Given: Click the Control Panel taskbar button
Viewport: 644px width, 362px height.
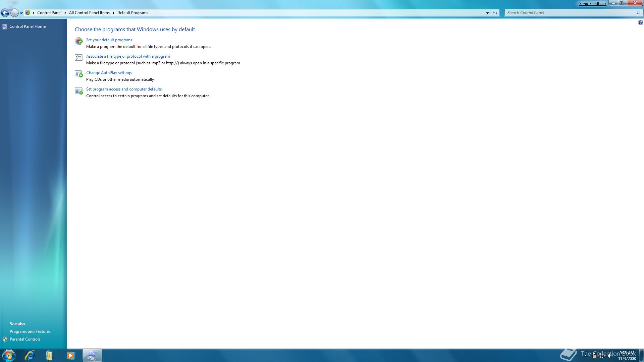Looking at the screenshot, I should tap(92, 355).
